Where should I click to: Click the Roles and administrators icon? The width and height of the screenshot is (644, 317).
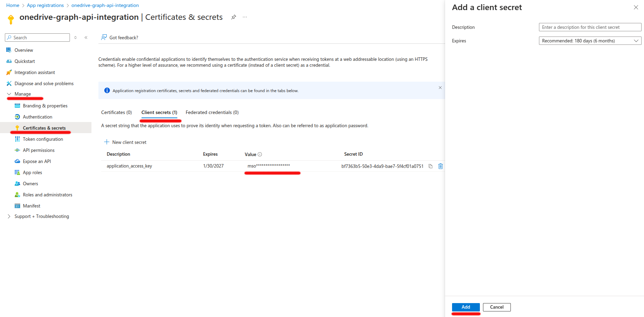tap(17, 195)
